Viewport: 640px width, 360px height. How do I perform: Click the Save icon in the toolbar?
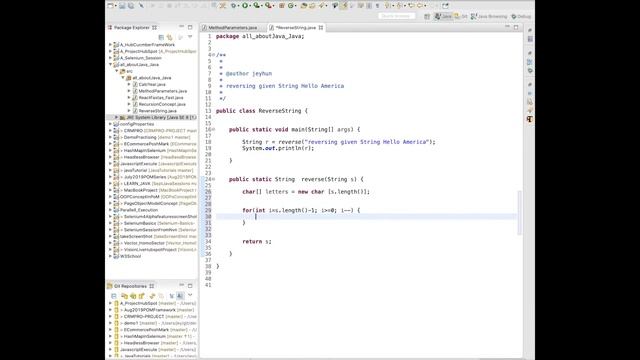pos(122,6)
